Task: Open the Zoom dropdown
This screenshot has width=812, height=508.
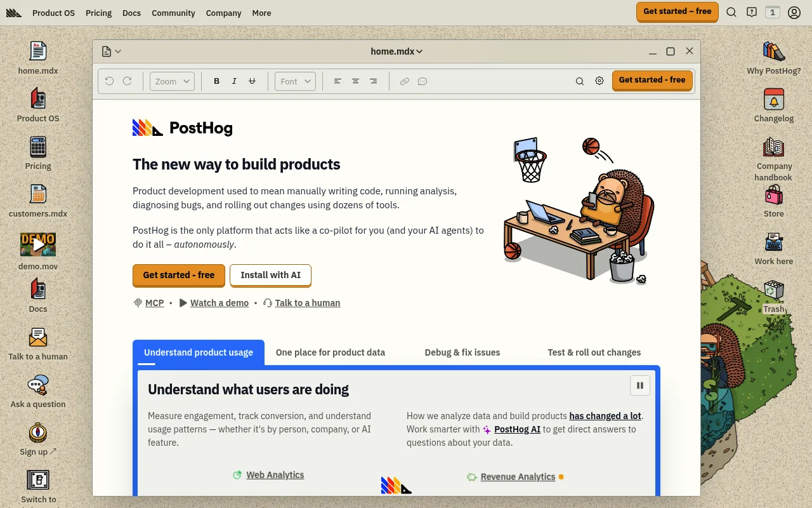Action: pyautogui.click(x=172, y=81)
